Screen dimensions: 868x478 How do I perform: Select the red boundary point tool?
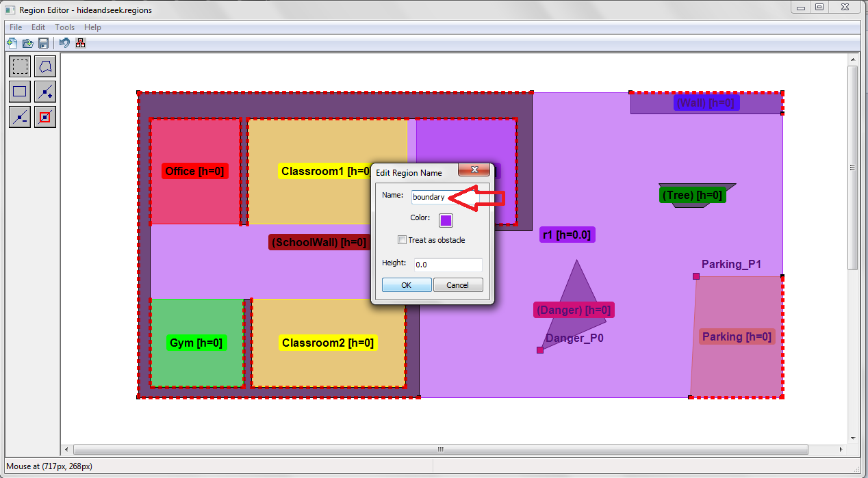tap(45, 117)
